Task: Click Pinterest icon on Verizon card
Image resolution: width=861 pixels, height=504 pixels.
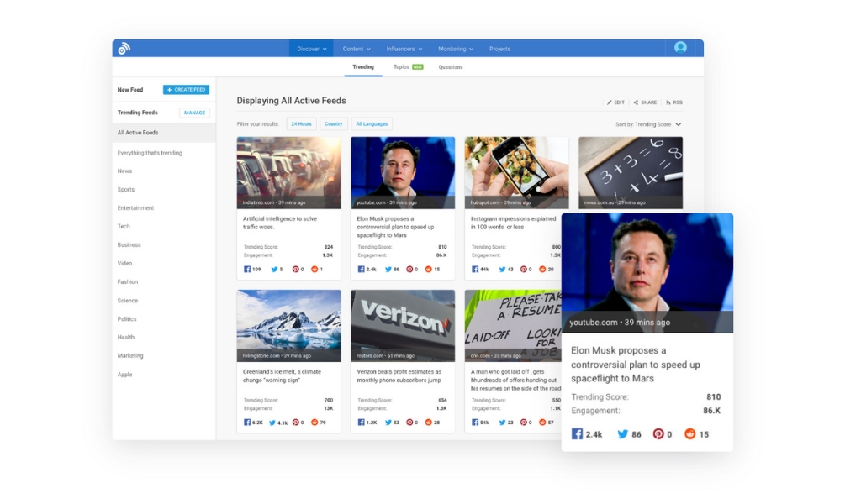Action: pyautogui.click(x=409, y=423)
